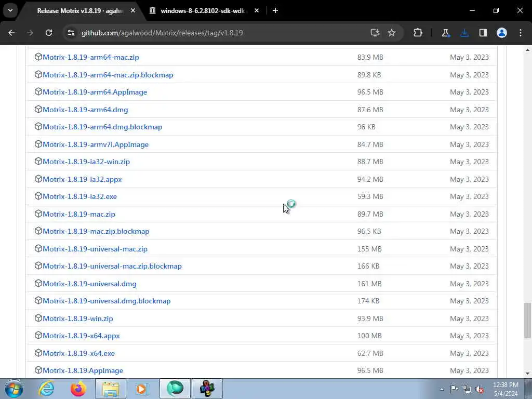532x399 pixels.
Task: Click package icon beside Motrix-1.8.19-ia32.exe
Action: click(38, 196)
